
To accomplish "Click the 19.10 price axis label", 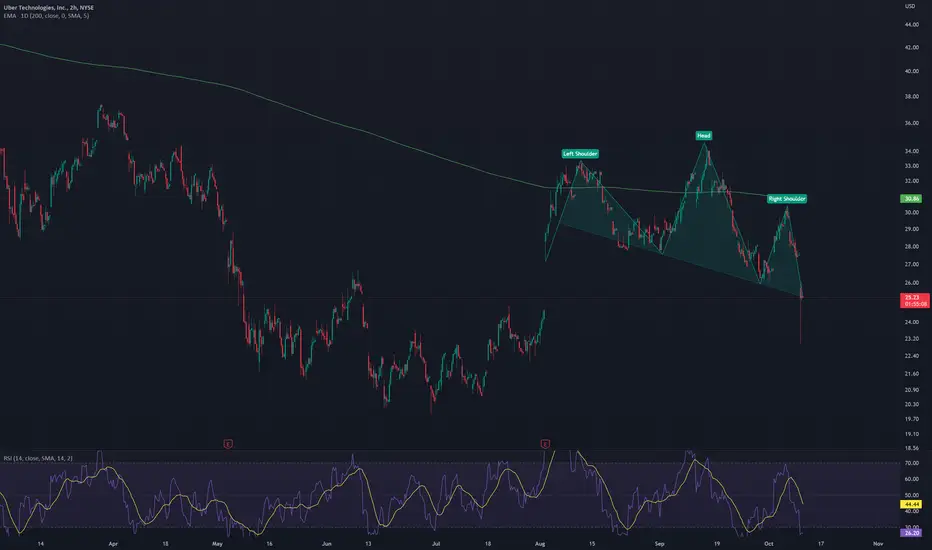I will [x=911, y=434].
